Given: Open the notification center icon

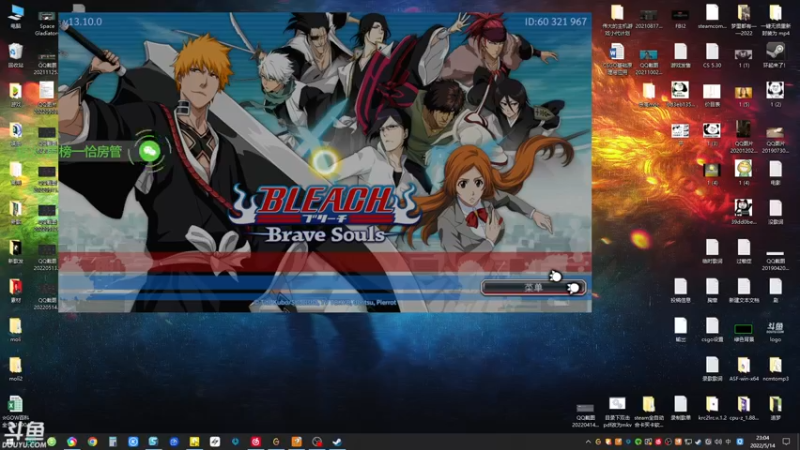Looking at the screenshot, I should [x=787, y=442].
